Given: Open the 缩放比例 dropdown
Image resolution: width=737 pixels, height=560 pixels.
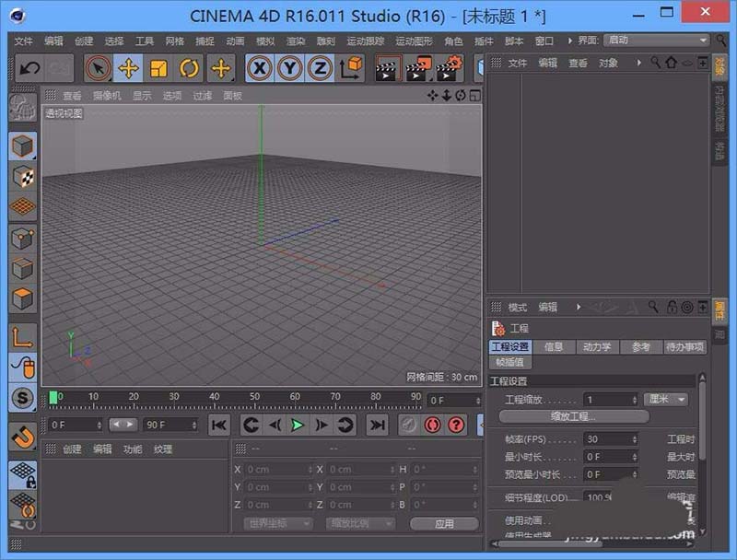Looking at the screenshot, I should [x=360, y=523].
